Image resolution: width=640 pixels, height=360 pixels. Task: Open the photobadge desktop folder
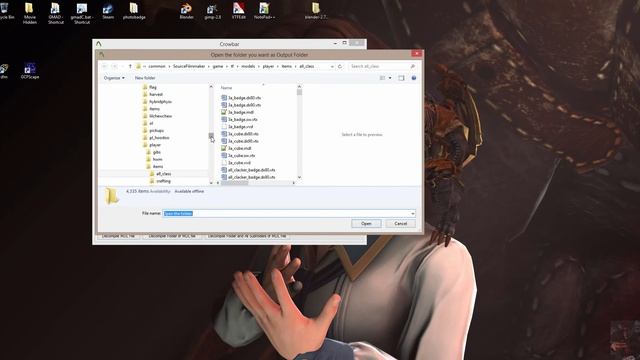pyautogui.click(x=134, y=11)
